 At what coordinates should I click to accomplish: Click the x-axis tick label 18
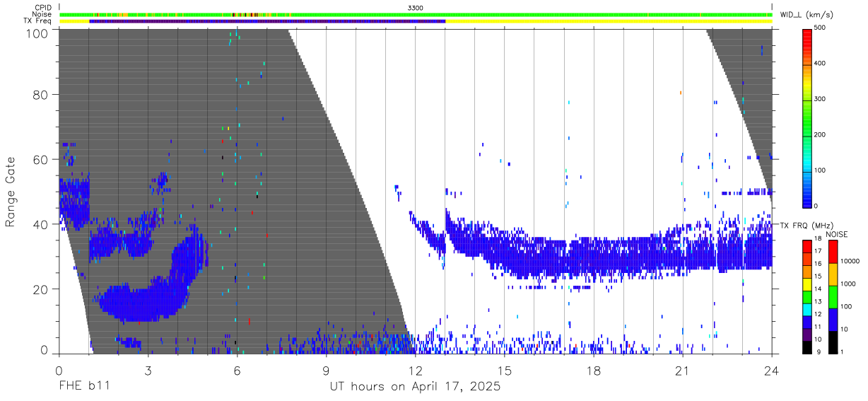[x=594, y=371]
